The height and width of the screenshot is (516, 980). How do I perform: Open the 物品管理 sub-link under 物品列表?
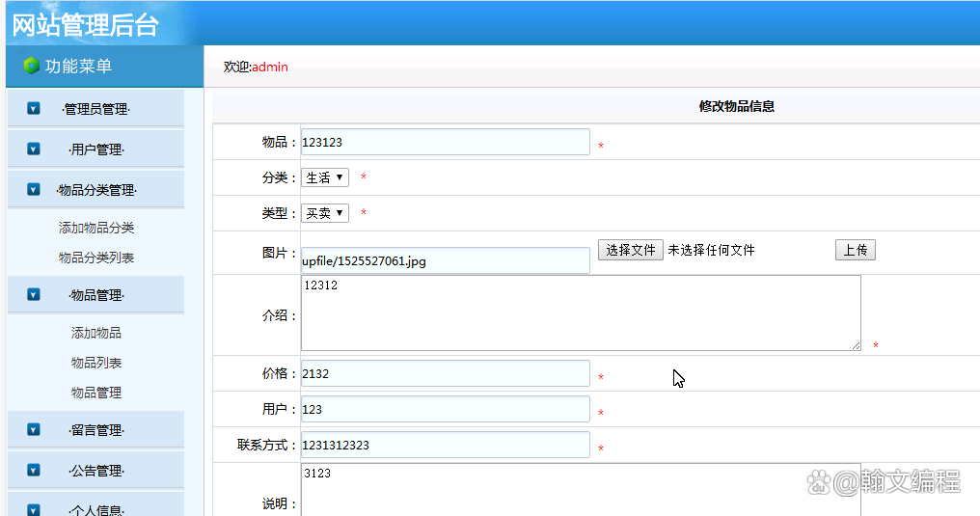click(96, 393)
